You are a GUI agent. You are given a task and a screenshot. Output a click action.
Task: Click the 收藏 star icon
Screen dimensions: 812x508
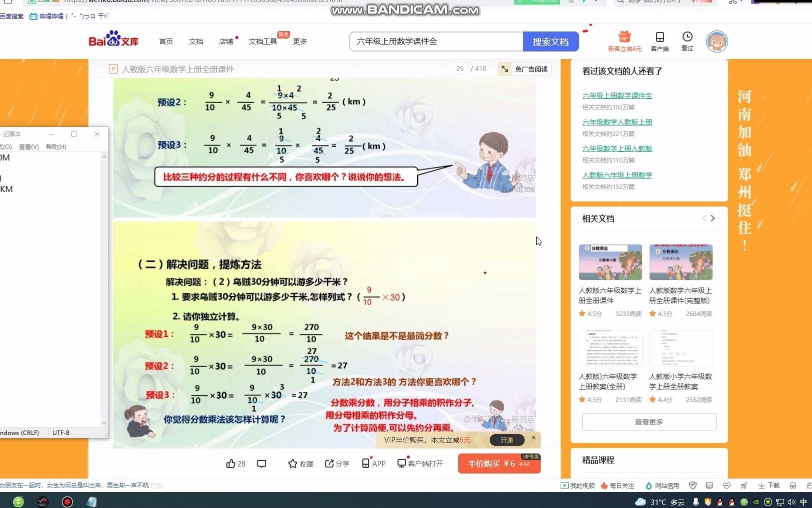[x=293, y=464]
